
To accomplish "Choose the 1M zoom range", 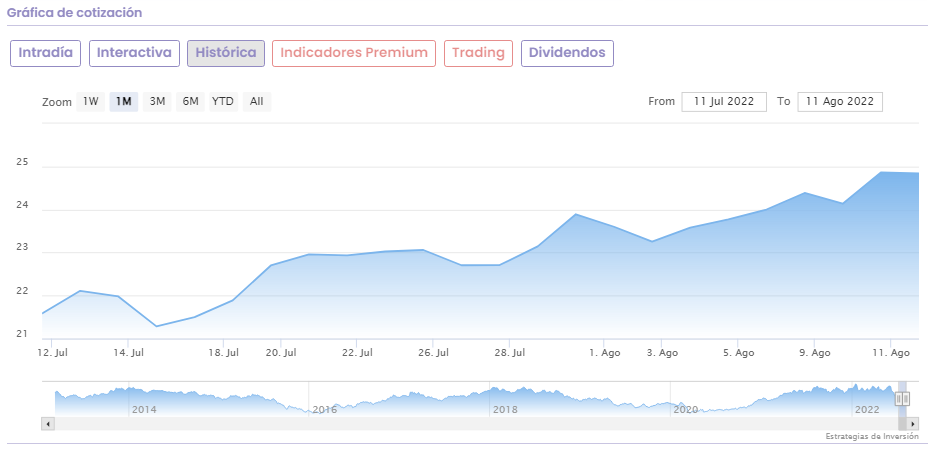I will [x=124, y=102].
